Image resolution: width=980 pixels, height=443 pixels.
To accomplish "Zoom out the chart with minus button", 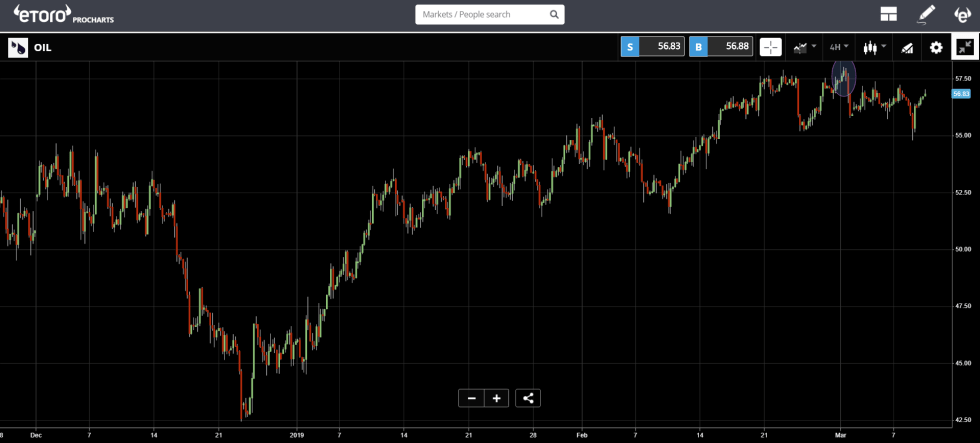I will (x=471, y=398).
